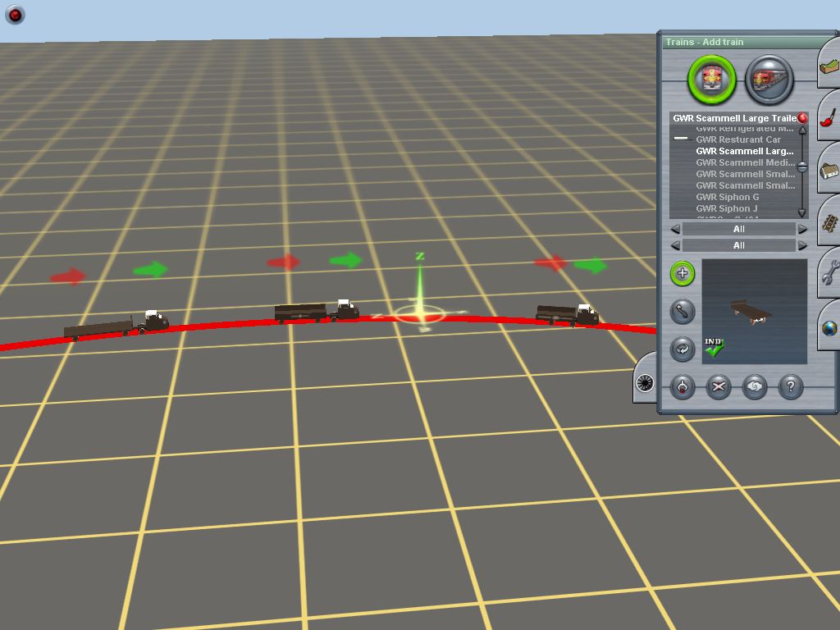840x630 pixels.
Task: Click the Rotate Train tool
Action: 682,349
